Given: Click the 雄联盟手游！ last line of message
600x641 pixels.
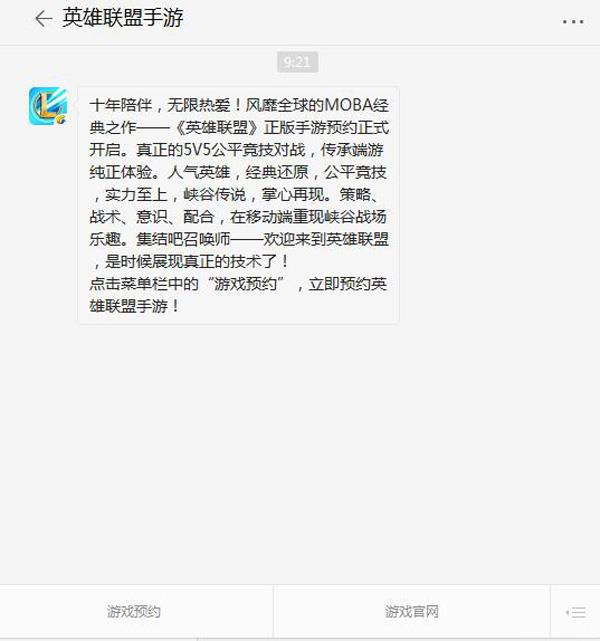Looking at the screenshot, I should coord(134,306).
